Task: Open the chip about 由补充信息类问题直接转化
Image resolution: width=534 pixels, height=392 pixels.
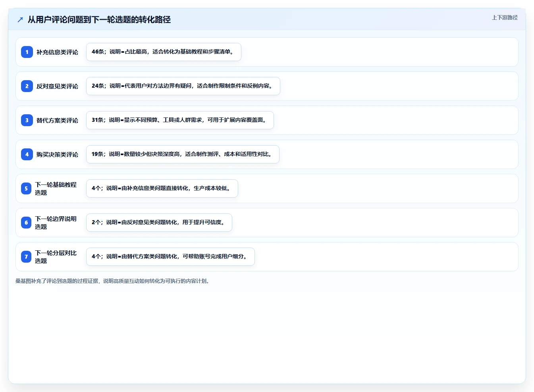Action: pyautogui.click(x=162, y=188)
